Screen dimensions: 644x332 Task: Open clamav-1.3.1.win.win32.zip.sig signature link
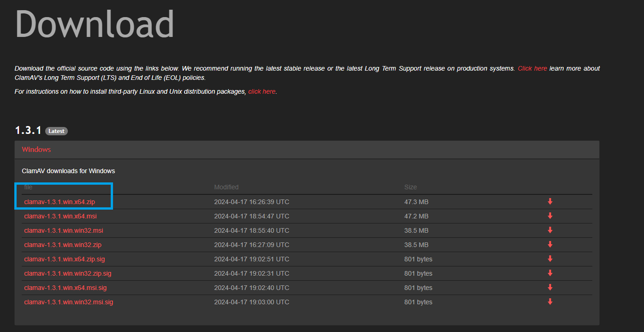[68, 273]
